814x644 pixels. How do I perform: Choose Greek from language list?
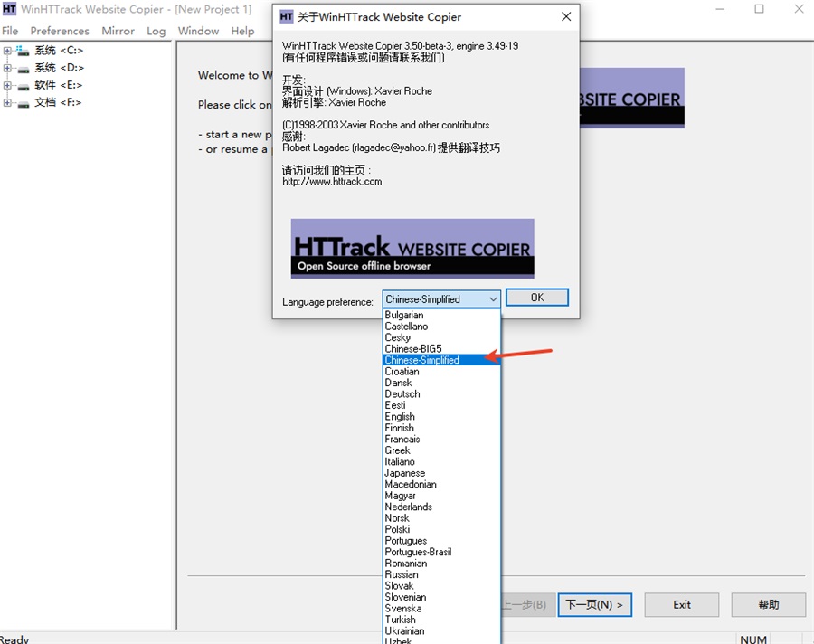441,450
